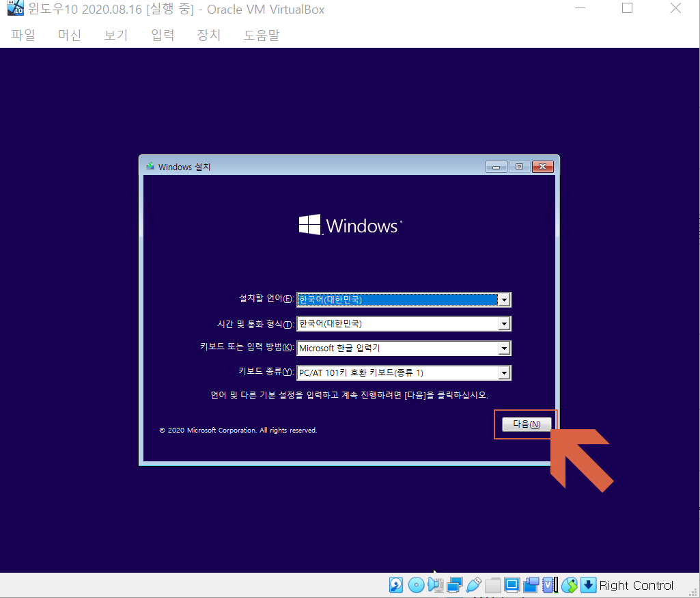
Task: Expand the Microsoft 한글 입력기 dropdown
Action: (504, 349)
